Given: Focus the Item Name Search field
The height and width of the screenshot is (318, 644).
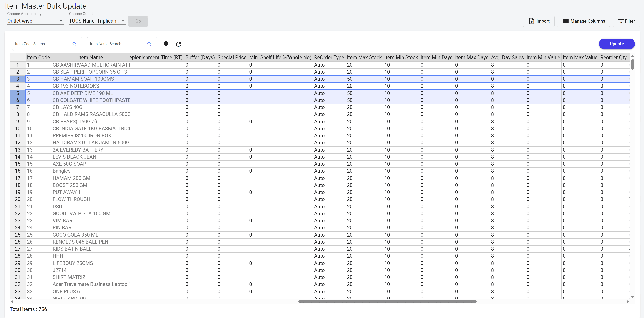Looking at the screenshot, I should [116, 44].
